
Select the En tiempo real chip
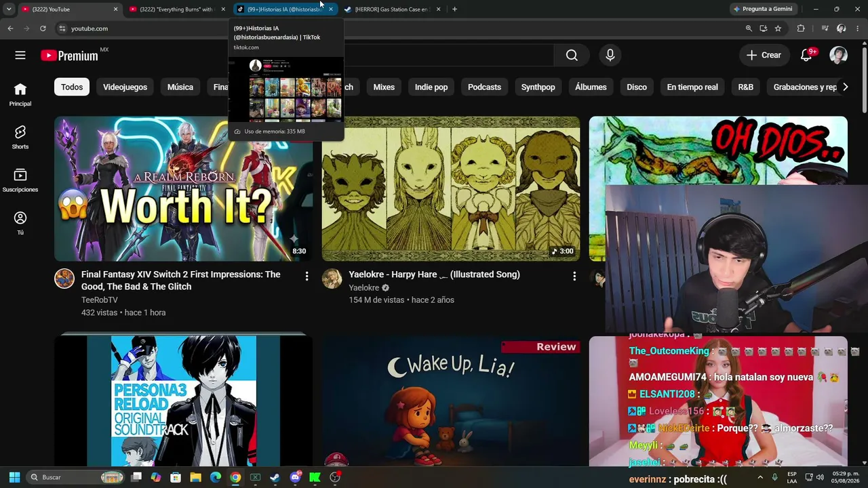tap(692, 87)
